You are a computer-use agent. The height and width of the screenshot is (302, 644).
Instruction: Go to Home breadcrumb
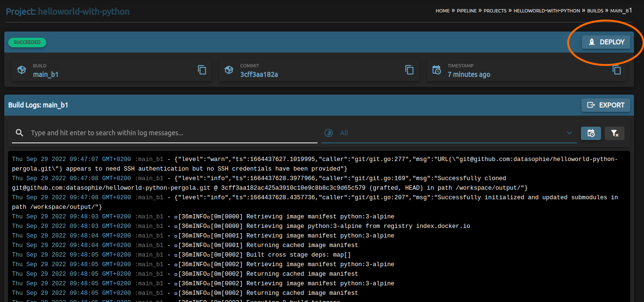[443, 11]
